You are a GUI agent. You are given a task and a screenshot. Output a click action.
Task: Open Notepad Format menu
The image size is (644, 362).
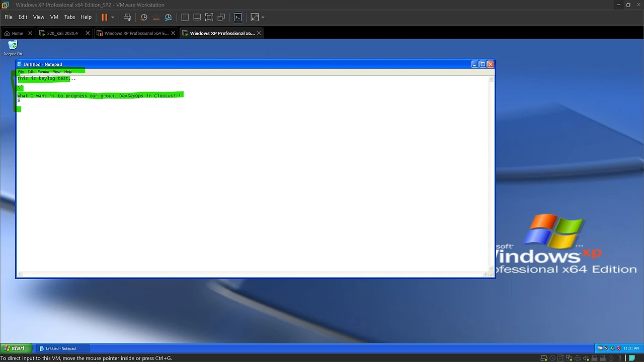click(43, 72)
